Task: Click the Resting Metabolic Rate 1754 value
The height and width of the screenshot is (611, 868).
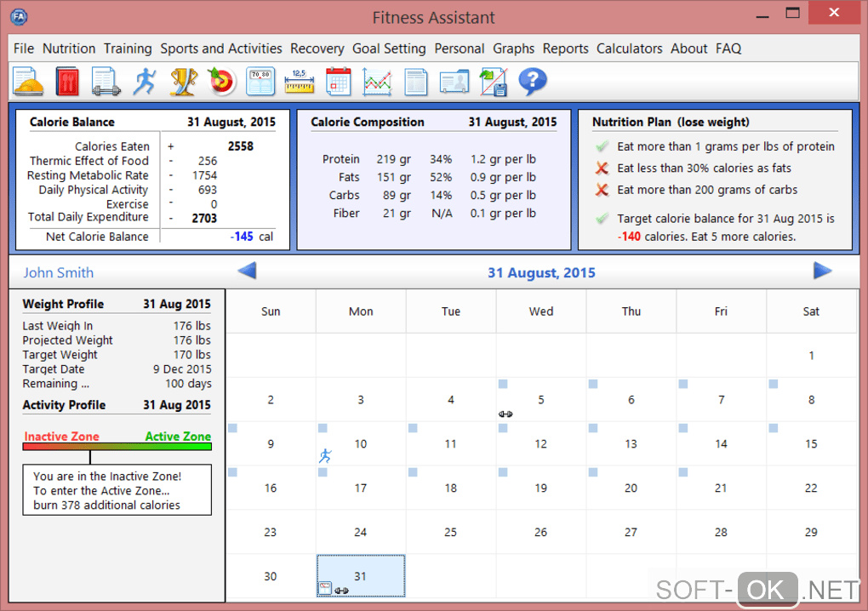Action: pos(204,175)
